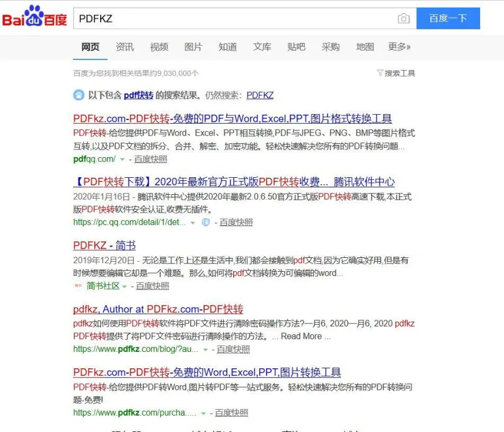Open 百度快照 for 简书 result
Viewport: 504px width, 432px height.
pos(152,286)
